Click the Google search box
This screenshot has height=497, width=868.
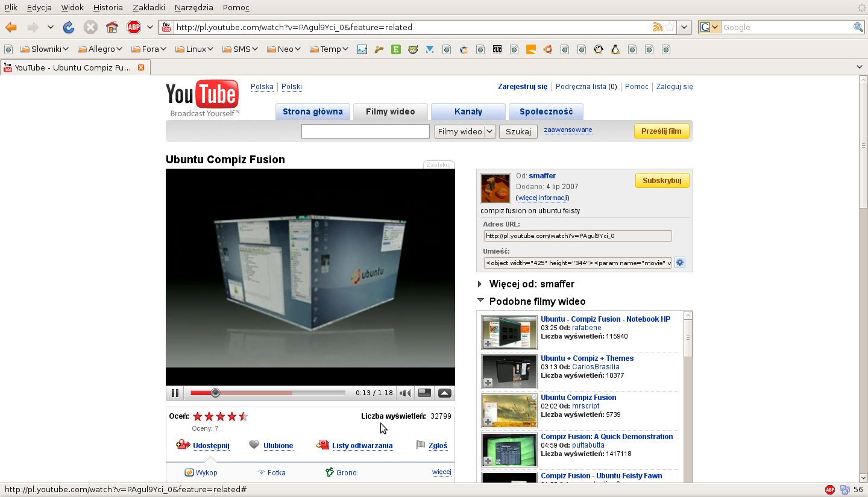(787, 27)
